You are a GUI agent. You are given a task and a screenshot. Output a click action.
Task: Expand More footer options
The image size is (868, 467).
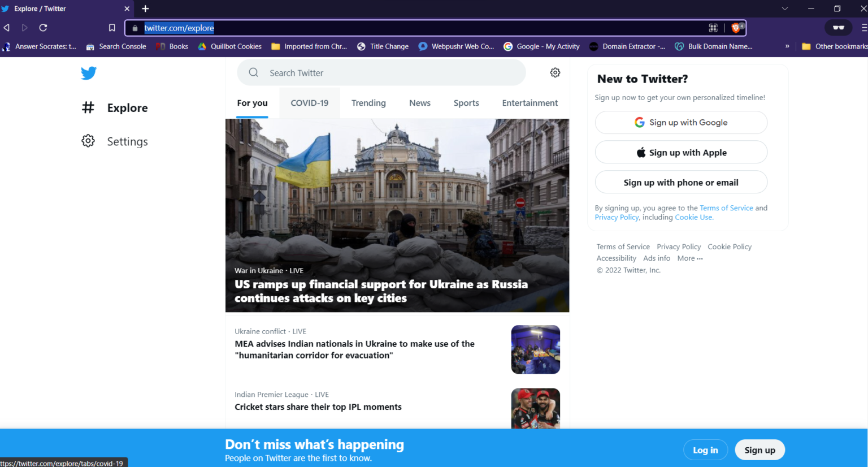coord(690,258)
